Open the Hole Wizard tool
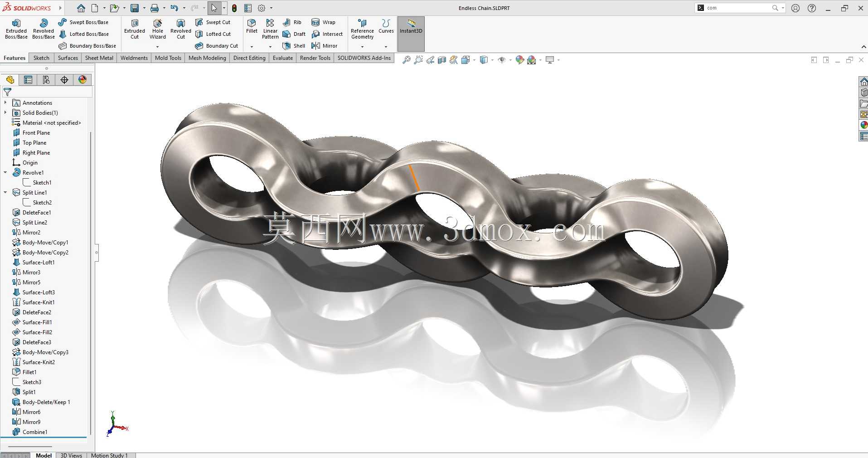Screen dimensions: 868x458 [x=158, y=29]
